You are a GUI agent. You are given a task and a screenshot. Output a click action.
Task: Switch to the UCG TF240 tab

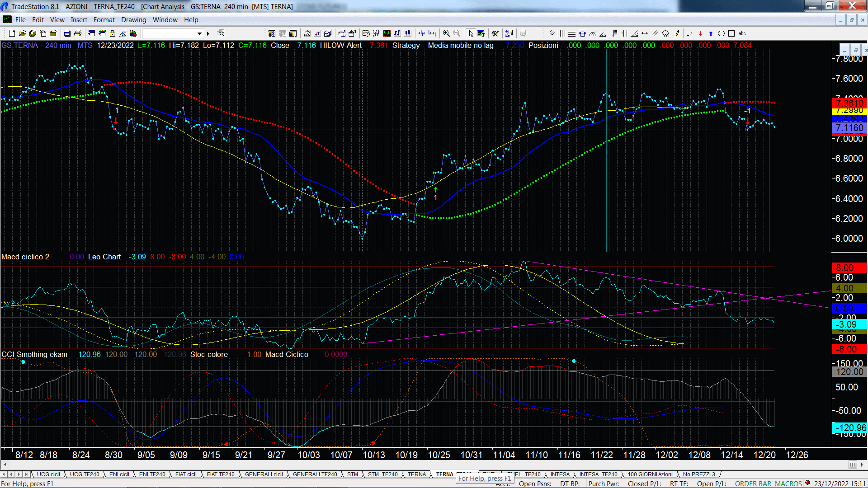[85, 474]
